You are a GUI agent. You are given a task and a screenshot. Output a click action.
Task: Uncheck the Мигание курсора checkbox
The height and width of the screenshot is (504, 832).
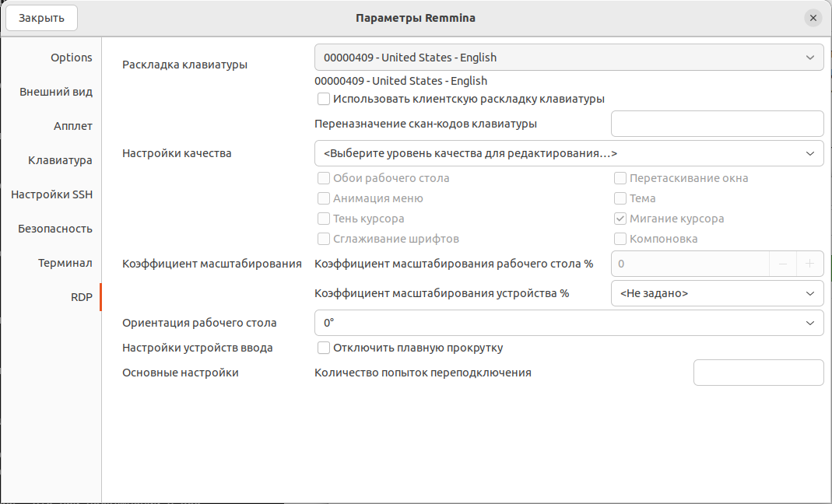click(620, 219)
